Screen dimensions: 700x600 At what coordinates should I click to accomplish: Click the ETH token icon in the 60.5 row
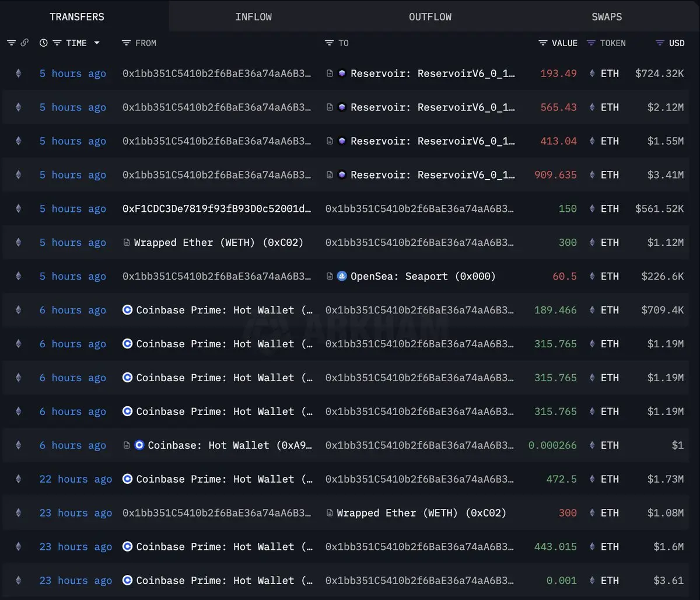(x=593, y=276)
